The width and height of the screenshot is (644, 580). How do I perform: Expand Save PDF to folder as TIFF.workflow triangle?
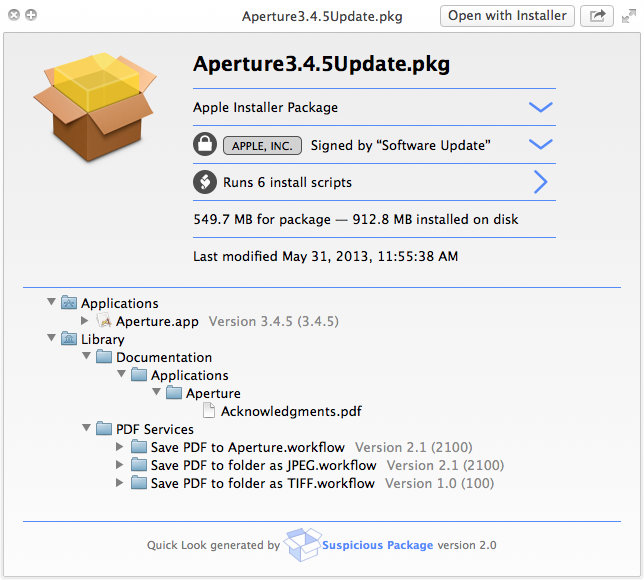[120, 482]
